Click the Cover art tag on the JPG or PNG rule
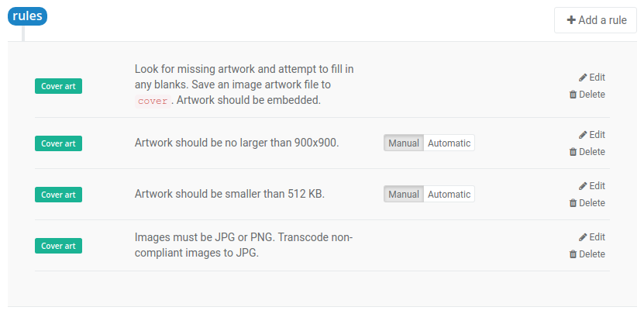This screenshot has width=644, height=314. (58, 246)
